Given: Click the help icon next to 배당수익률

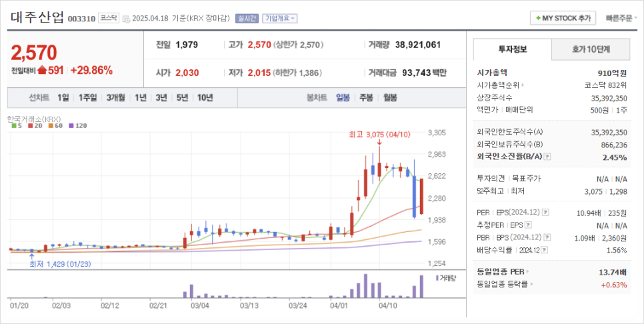Looking at the screenshot, I should coord(545,250).
